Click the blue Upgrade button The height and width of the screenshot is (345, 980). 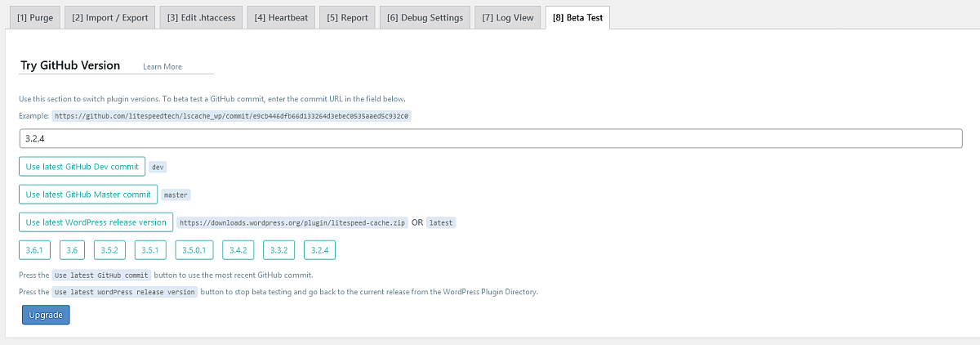(x=46, y=315)
